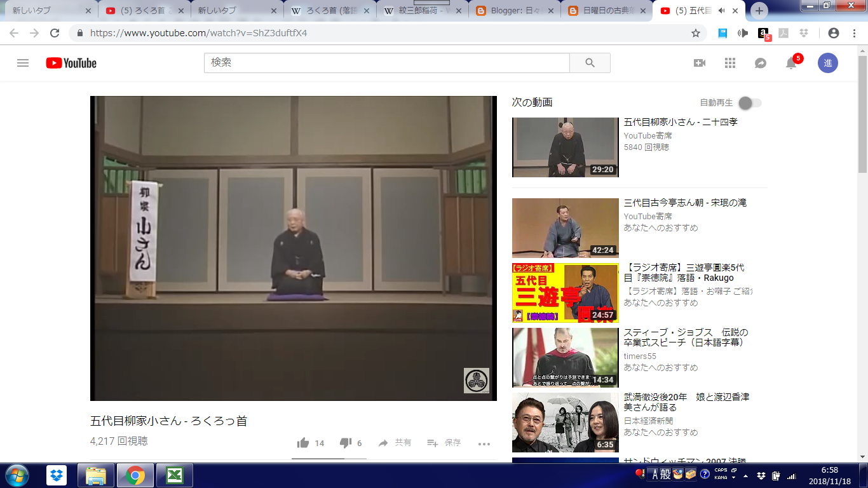Open the three-dot more actions under video
This screenshot has width=868, height=488.
(484, 444)
